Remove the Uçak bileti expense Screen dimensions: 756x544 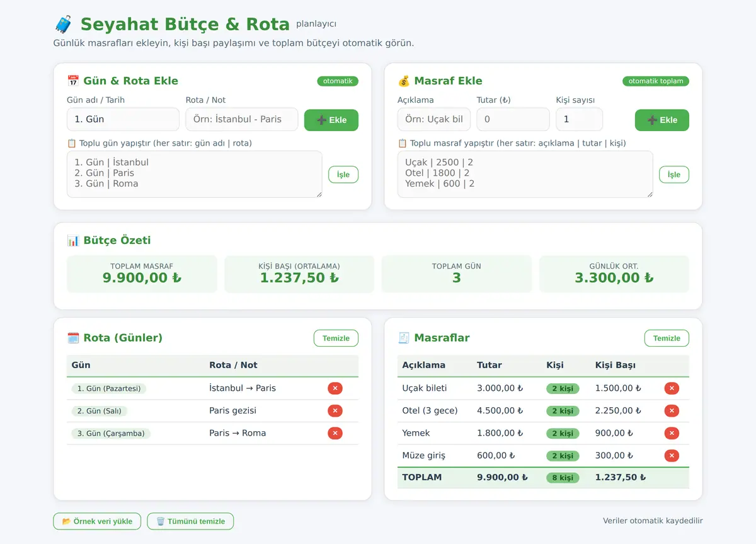point(672,388)
